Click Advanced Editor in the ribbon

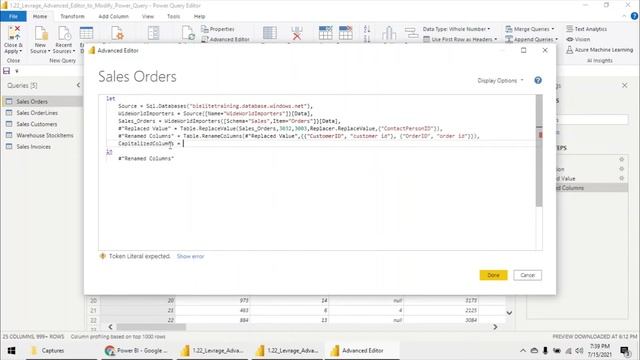(x=225, y=39)
